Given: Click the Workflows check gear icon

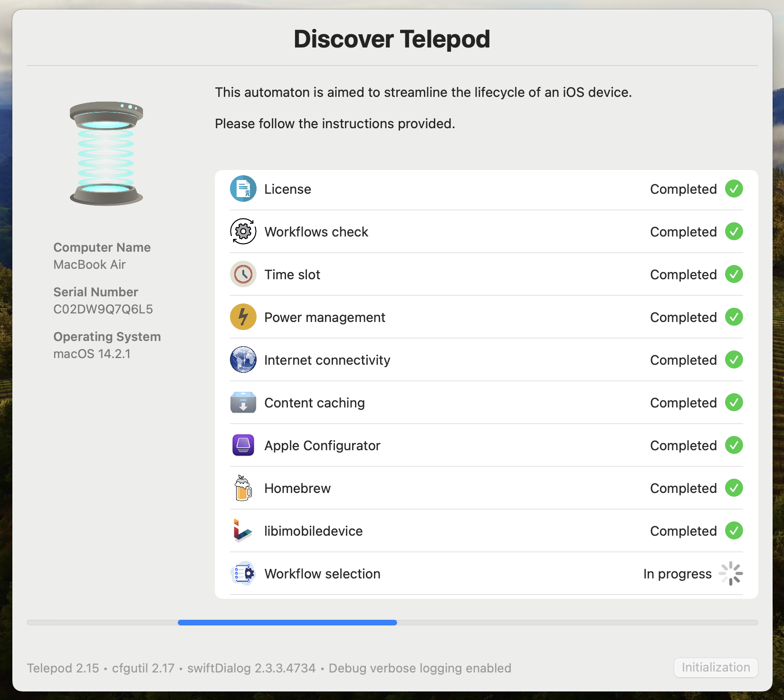Looking at the screenshot, I should pyautogui.click(x=243, y=232).
